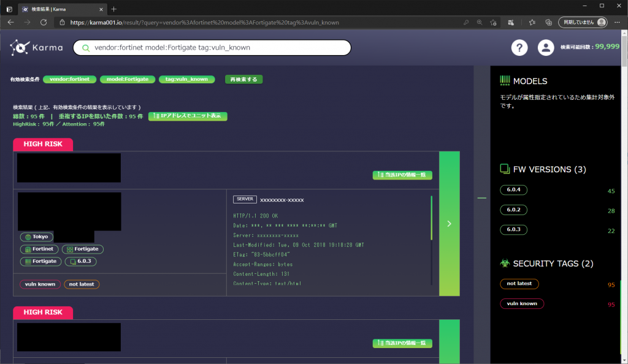Open the browser settings and more menu
The width and height of the screenshot is (628, 364).
tap(617, 23)
